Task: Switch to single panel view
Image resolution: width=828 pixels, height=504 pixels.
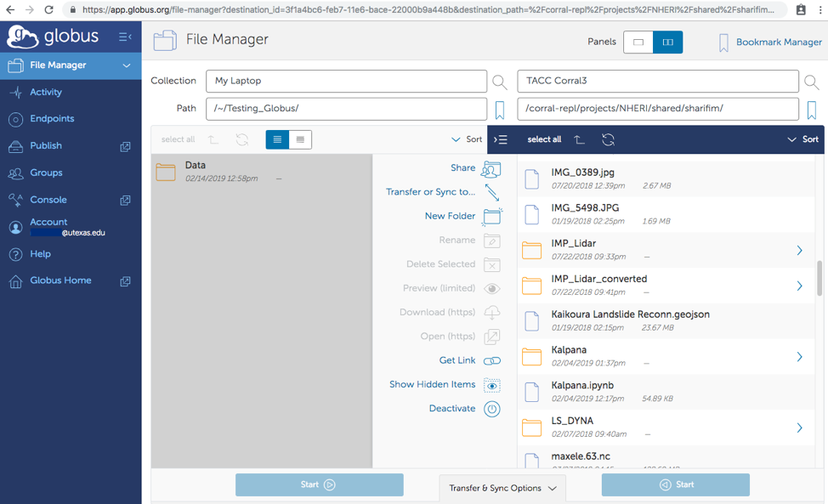Action: [638, 42]
